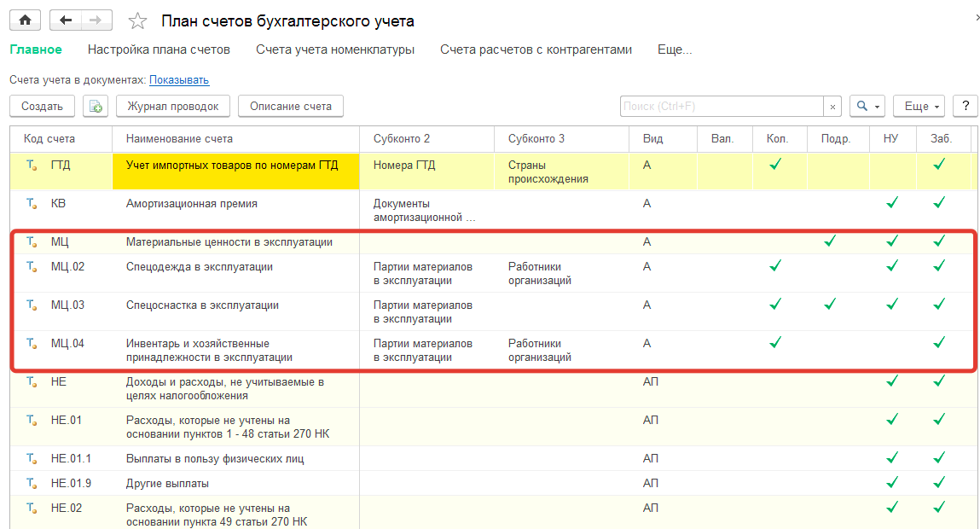Screen dimensions: 980x529
Task: Switch to Главное tab
Action: (x=36, y=49)
